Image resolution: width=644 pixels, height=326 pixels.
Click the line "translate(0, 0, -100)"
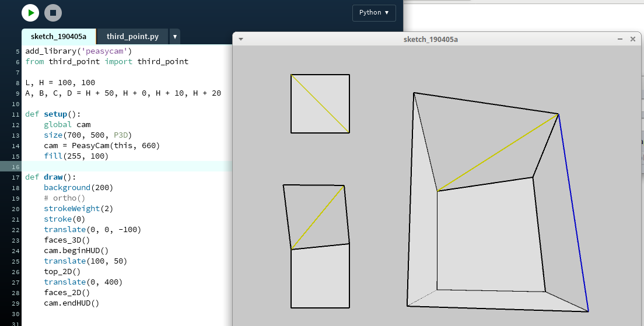coord(92,230)
